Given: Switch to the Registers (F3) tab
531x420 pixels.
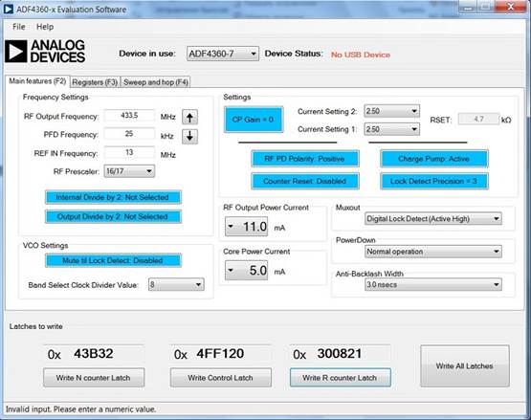Looking at the screenshot, I should tap(95, 82).
